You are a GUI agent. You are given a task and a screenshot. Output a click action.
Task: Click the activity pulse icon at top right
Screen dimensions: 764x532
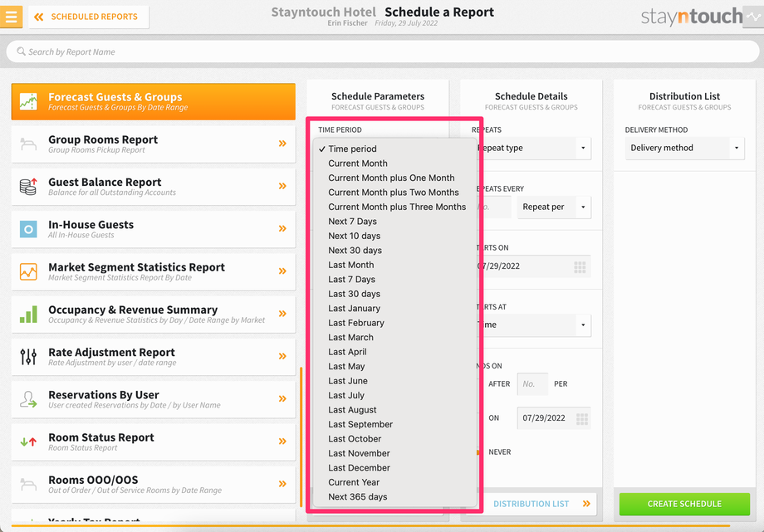click(x=753, y=17)
